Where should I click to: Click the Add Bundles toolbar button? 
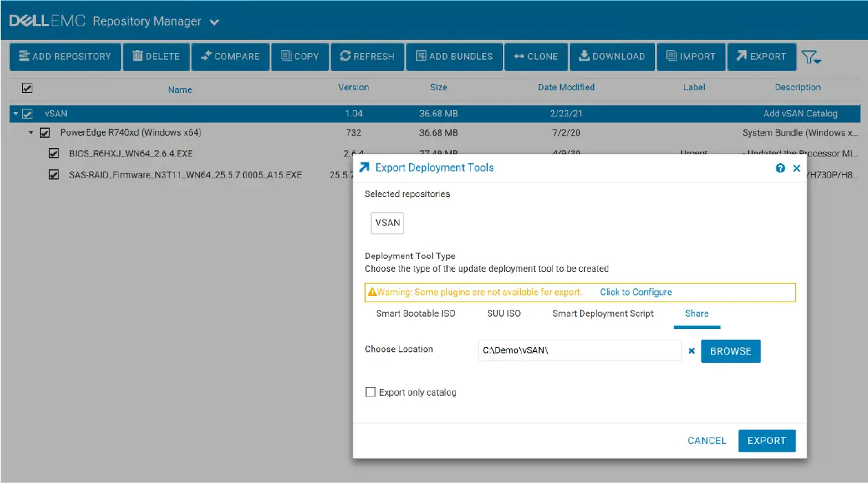pyautogui.click(x=454, y=56)
